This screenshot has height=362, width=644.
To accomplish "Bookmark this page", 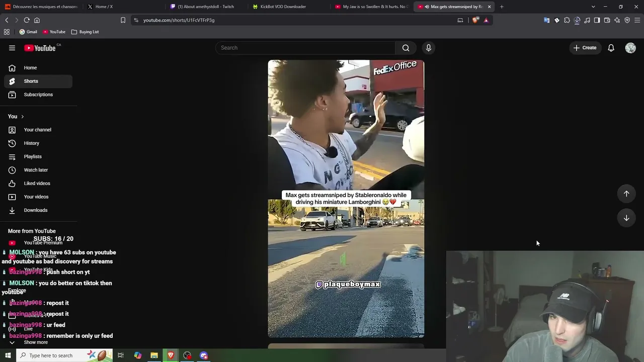I will click(x=123, y=20).
